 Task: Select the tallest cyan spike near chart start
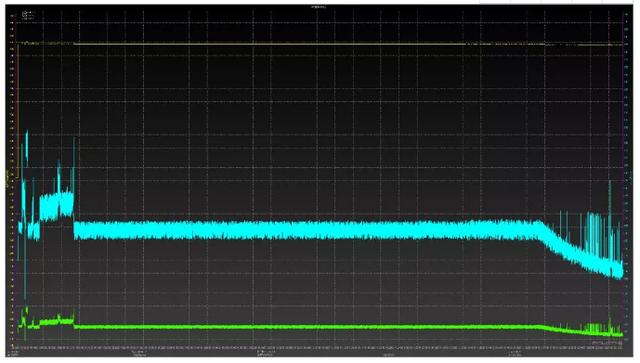click(27, 148)
